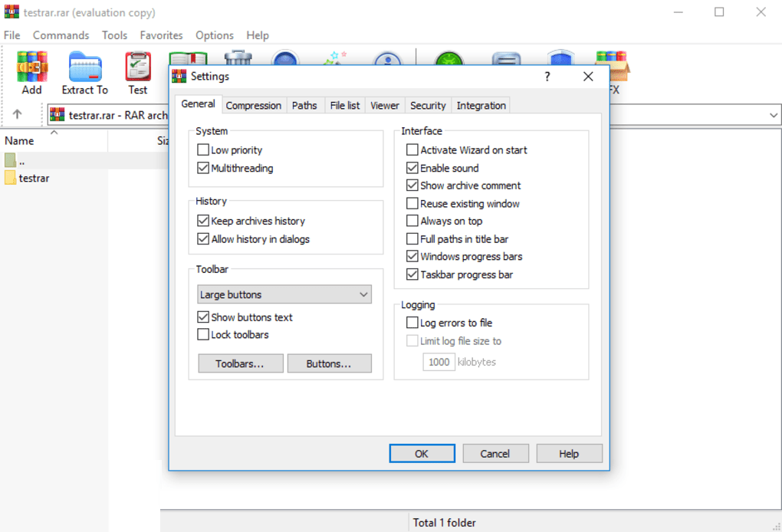Switch to the Integration tab

tap(481, 105)
